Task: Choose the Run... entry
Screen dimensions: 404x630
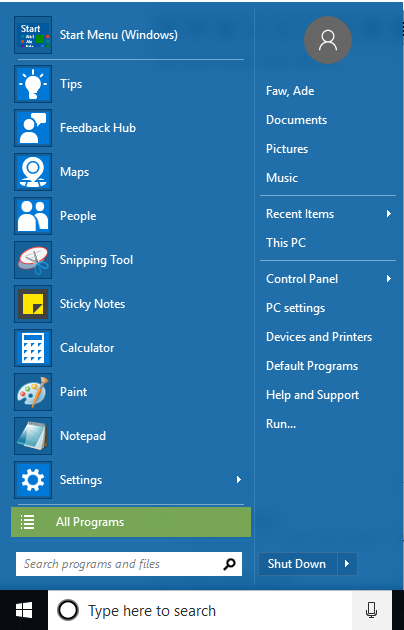Action: coord(281,423)
